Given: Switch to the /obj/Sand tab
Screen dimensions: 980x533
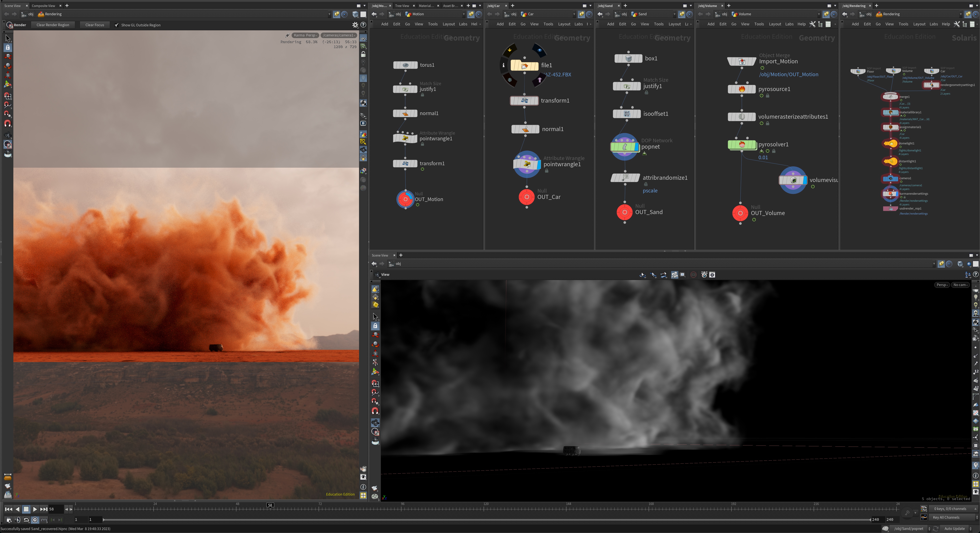Looking at the screenshot, I should (605, 6).
